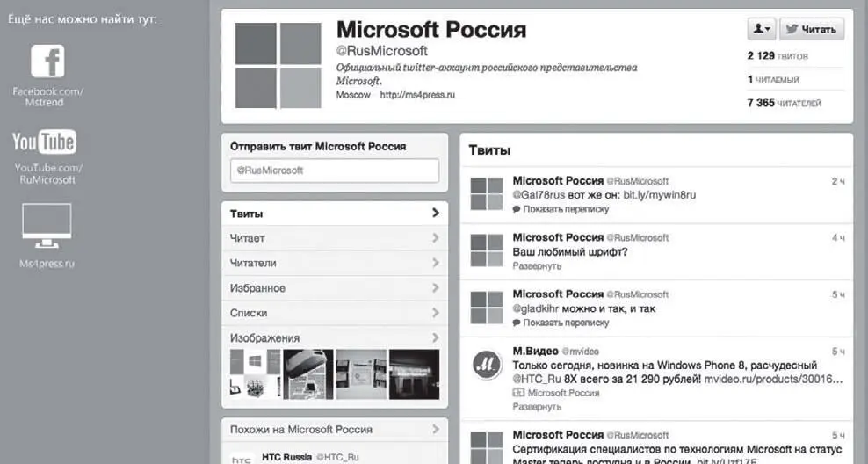Show conversation under the @gladkihr tweet
Image resolution: width=868 pixels, height=464 pixels.
[561, 323]
